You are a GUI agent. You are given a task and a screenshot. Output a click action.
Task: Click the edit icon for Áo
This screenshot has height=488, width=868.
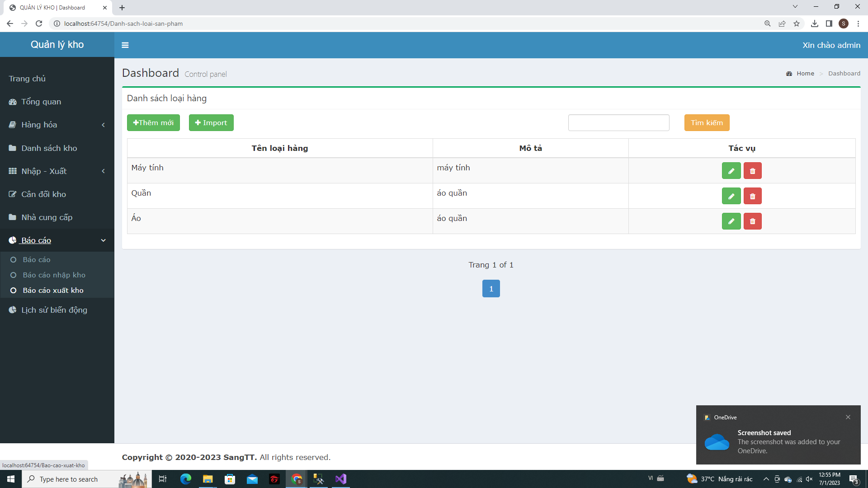731,221
